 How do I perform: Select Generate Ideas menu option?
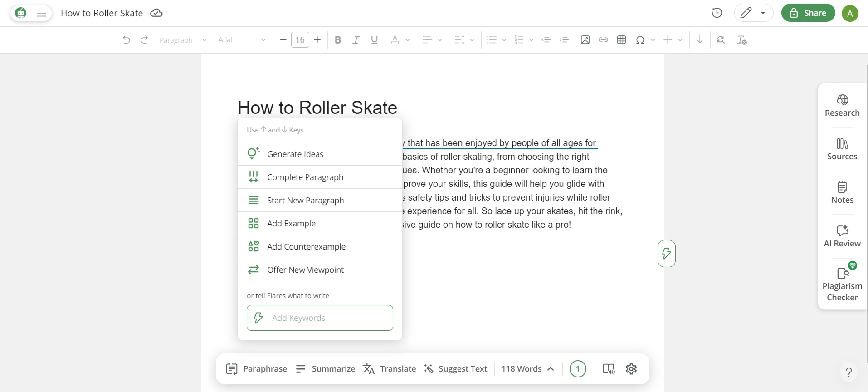coord(320,154)
